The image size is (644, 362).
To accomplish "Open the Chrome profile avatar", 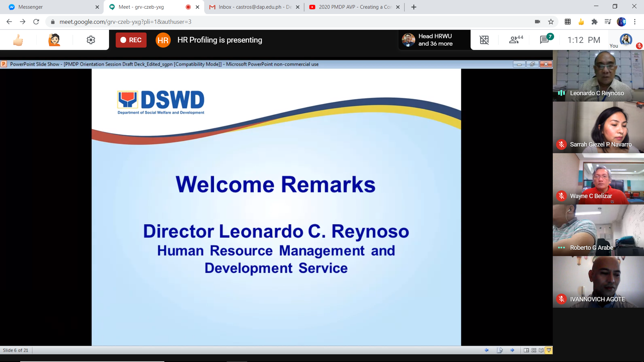I will coord(622,22).
